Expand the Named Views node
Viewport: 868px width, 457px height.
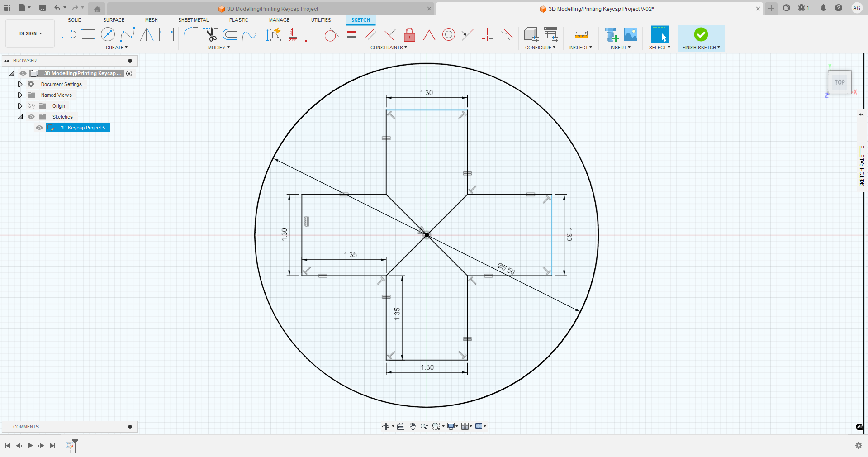click(x=20, y=95)
